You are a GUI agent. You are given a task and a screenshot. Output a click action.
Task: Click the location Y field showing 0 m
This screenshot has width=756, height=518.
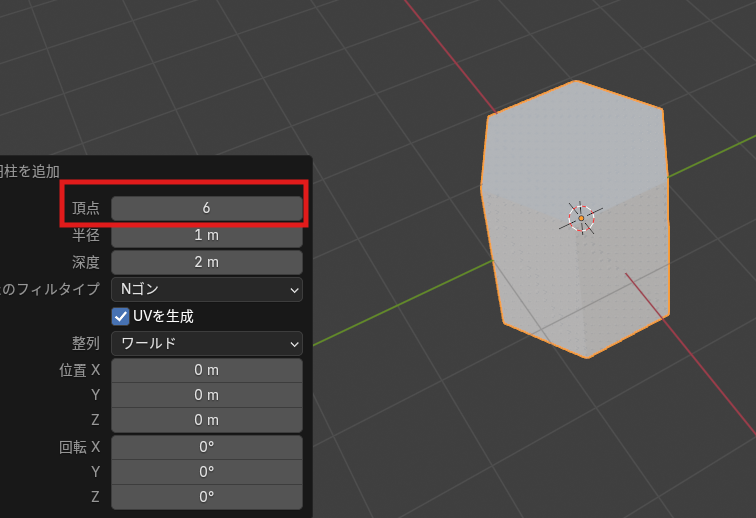pos(207,395)
